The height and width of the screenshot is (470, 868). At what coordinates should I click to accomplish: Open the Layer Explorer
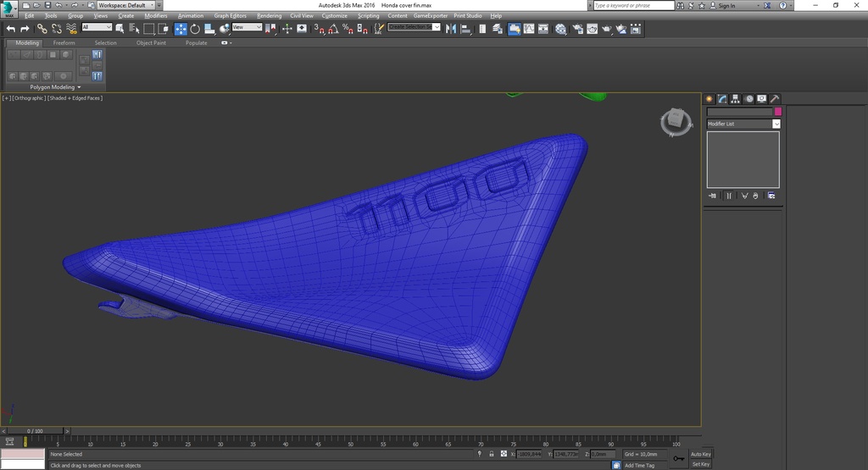[498, 29]
